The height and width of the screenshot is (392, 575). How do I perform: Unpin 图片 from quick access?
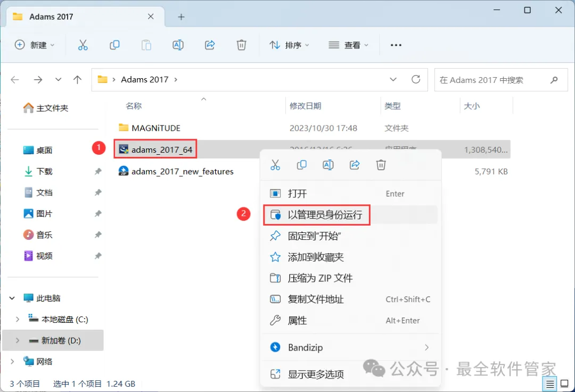98,214
